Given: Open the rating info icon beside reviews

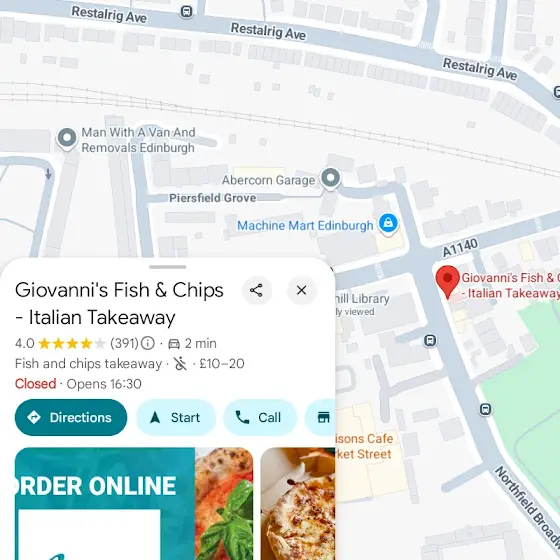Looking at the screenshot, I should [148, 343].
